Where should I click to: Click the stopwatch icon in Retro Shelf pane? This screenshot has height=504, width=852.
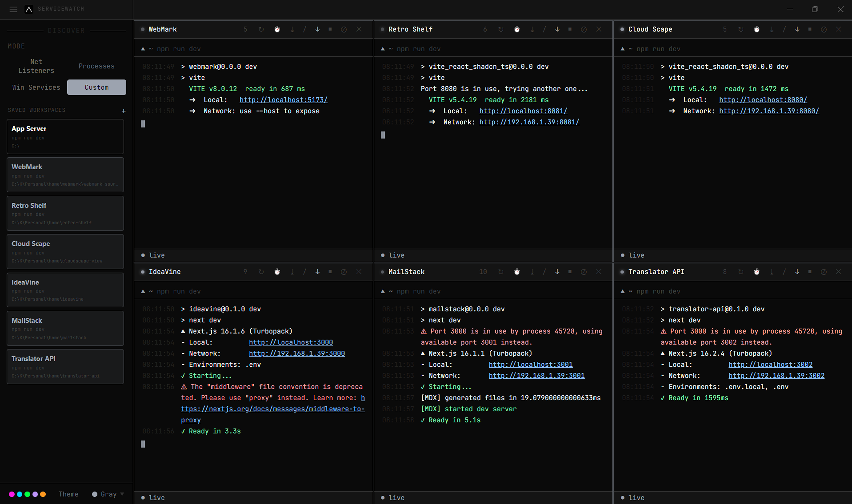pyautogui.click(x=517, y=30)
